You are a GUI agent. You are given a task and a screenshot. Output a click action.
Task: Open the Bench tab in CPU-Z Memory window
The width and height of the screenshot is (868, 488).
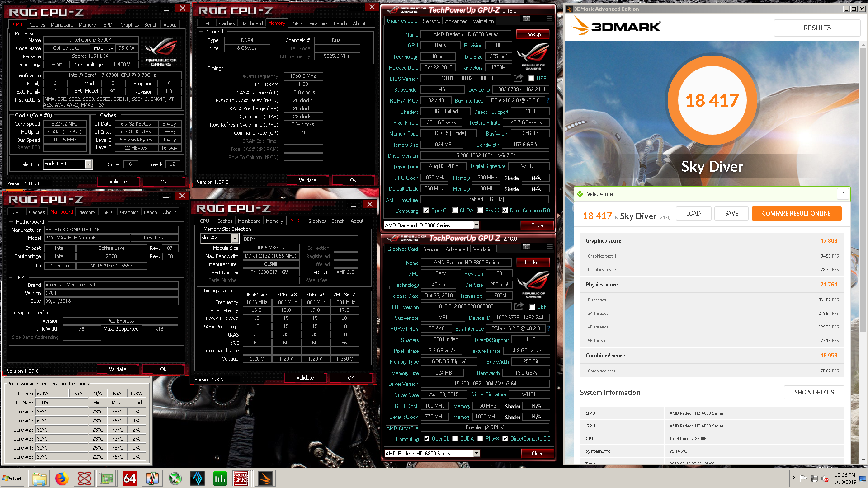point(340,23)
